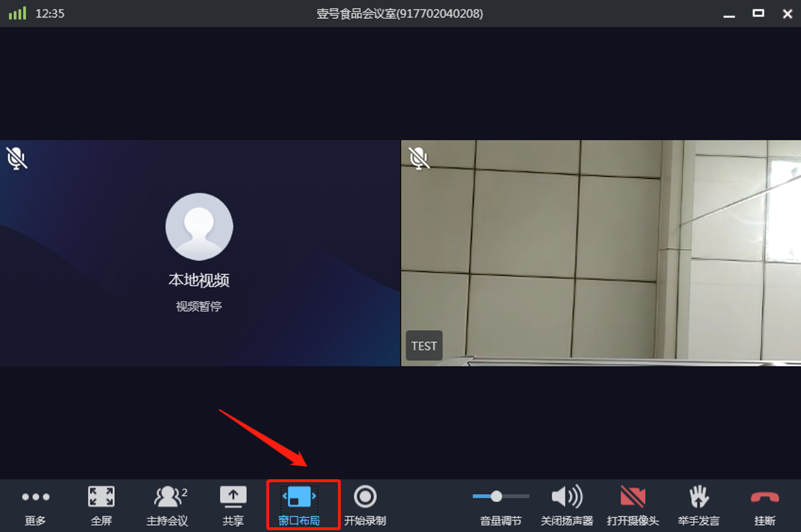Click the green signal strength icon
This screenshot has height=532, width=801.
(17, 13)
